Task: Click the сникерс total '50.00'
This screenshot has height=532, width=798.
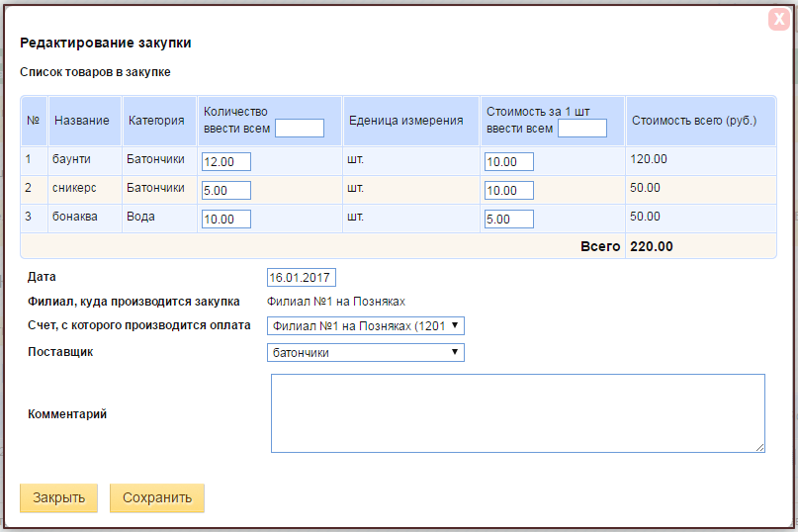Action: click(x=645, y=188)
